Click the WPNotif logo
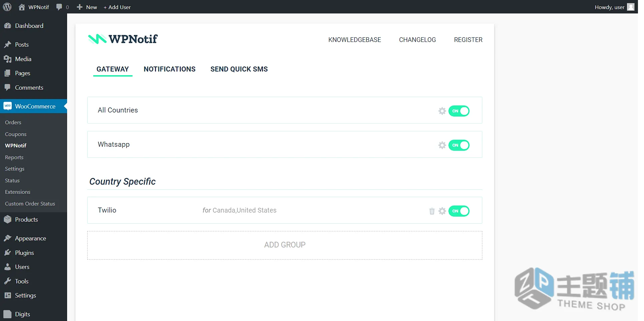 pyautogui.click(x=123, y=39)
